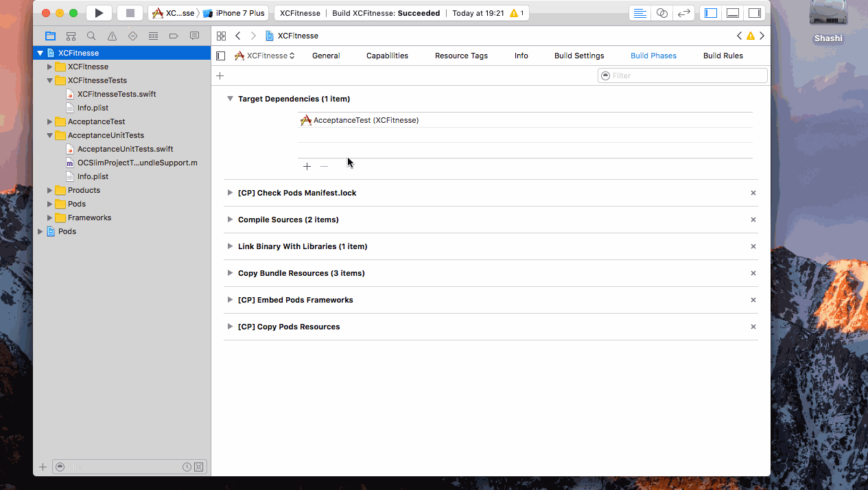Focus the build phases Filter field

click(683, 75)
